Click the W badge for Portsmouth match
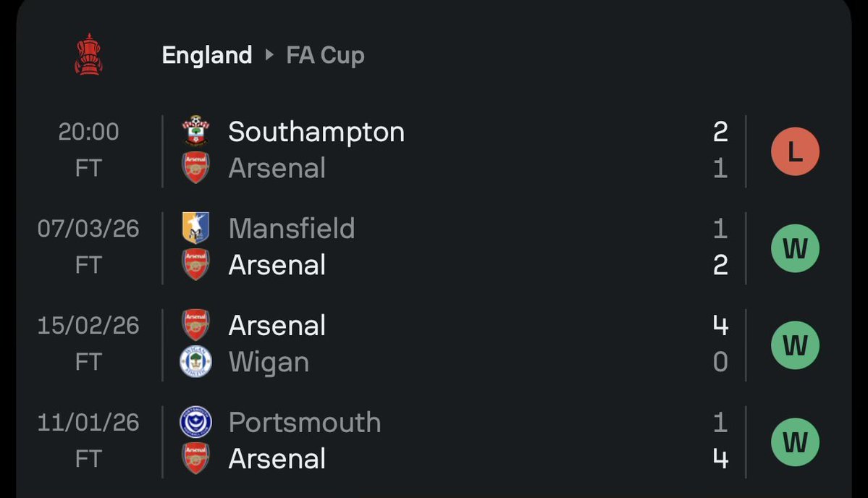Image resolution: width=868 pixels, height=498 pixels. pos(795,442)
